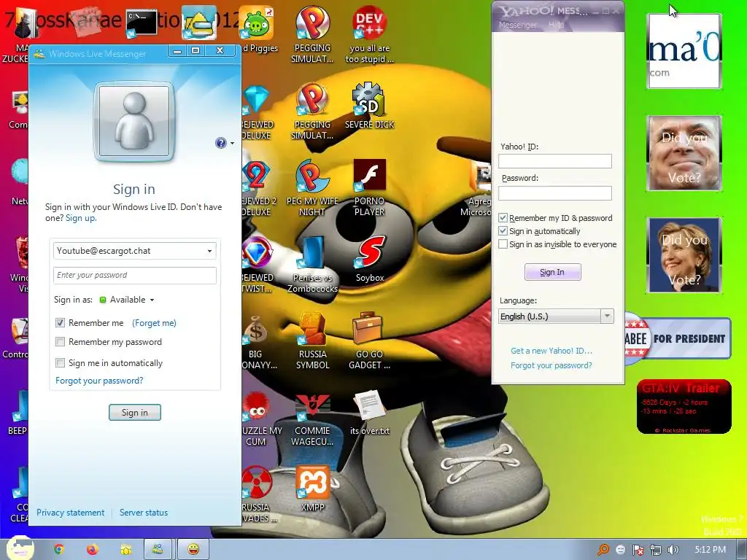Click the magnifier icon in system tray

[603, 550]
